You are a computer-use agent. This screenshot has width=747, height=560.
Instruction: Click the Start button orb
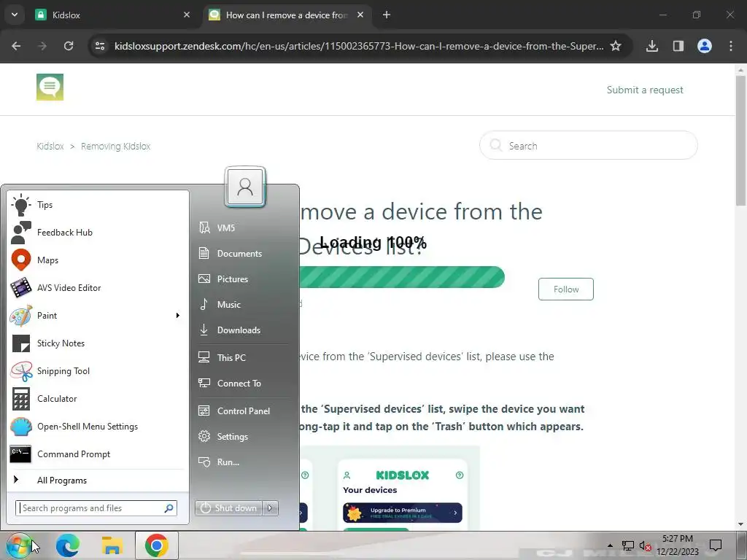point(19,545)
